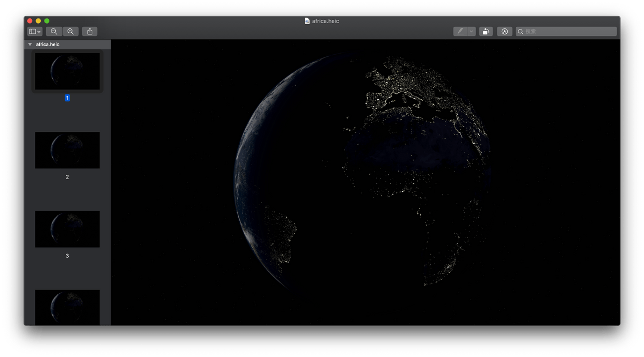Show the Markup toolbar icon
This screenshot has height=357, width=644.
[x=504, y=32]
